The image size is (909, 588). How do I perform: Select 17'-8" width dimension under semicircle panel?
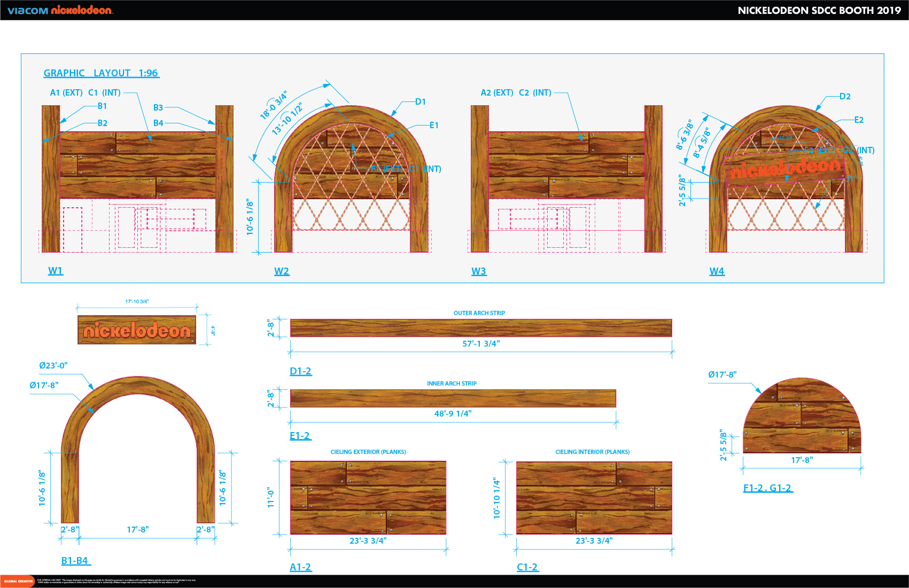[x=802, y=460]
